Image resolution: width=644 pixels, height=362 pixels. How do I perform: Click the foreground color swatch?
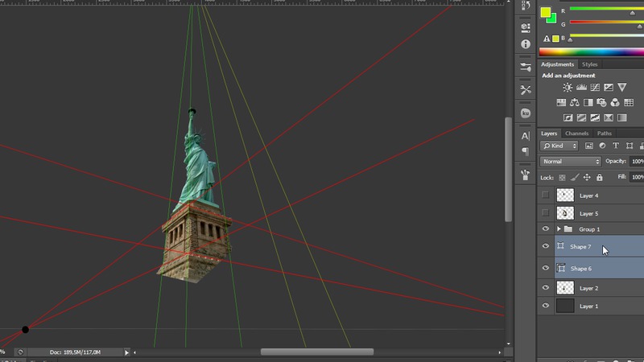pos(545,13)
